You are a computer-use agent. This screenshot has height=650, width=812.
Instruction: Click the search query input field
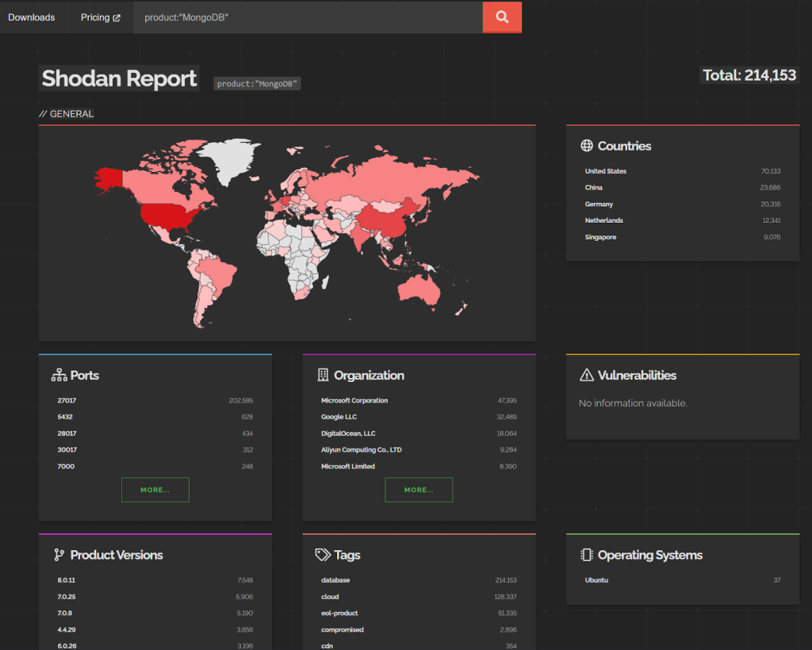point(309,17)
